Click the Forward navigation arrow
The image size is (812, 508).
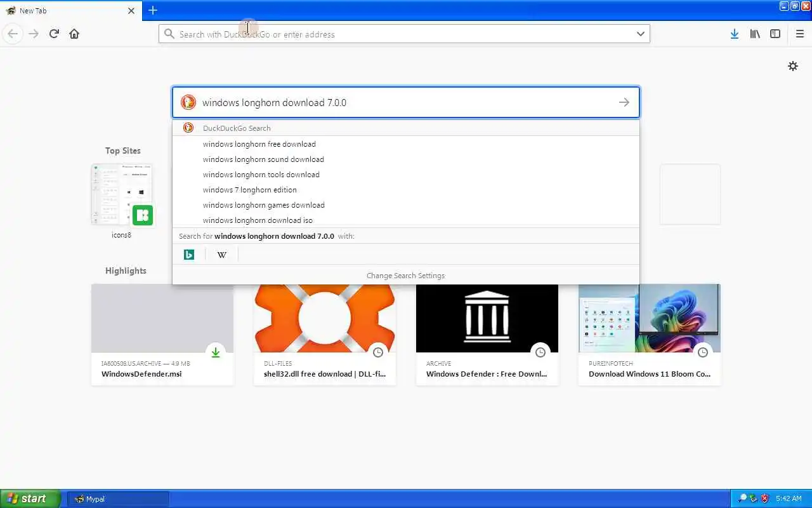(34, 34)
